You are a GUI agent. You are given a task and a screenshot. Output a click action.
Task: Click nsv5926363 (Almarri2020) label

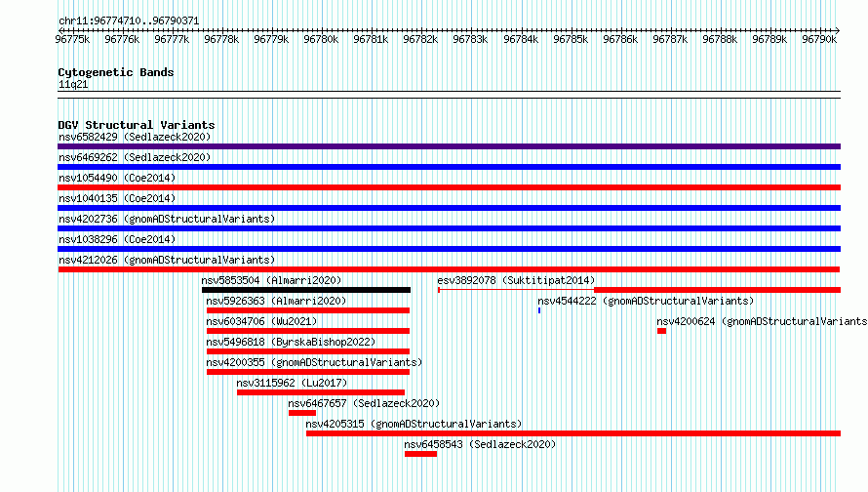pos(276,301)
